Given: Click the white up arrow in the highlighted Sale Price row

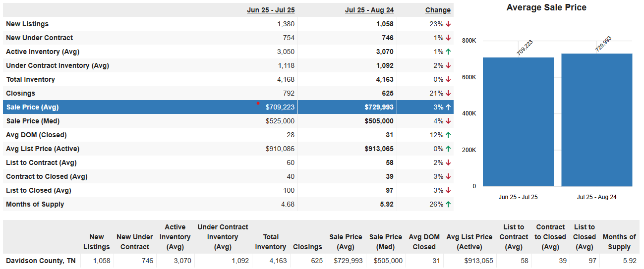Looking at the screenshot, I should [448, 107].
